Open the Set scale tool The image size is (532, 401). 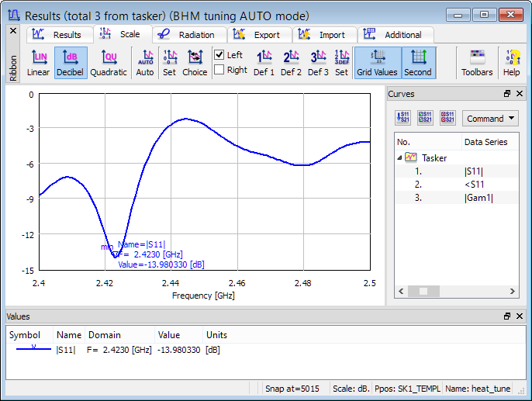pyautogui.click(x=169, y=62)
